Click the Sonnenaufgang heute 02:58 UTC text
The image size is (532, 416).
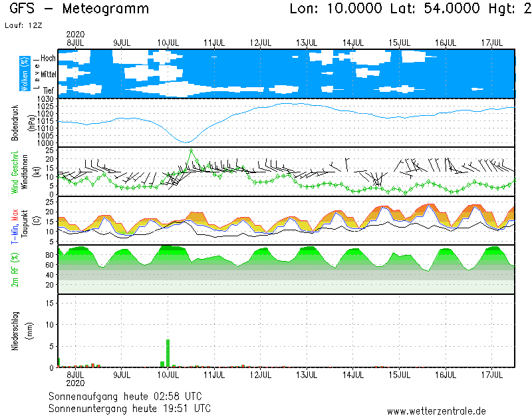point(129,396)
